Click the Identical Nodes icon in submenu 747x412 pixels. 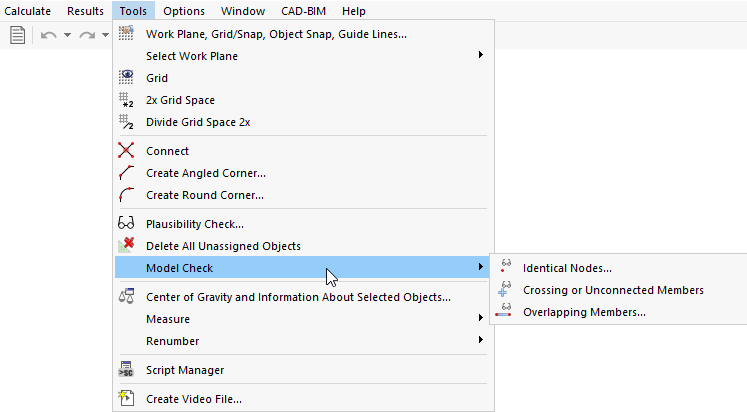point(506,268)
